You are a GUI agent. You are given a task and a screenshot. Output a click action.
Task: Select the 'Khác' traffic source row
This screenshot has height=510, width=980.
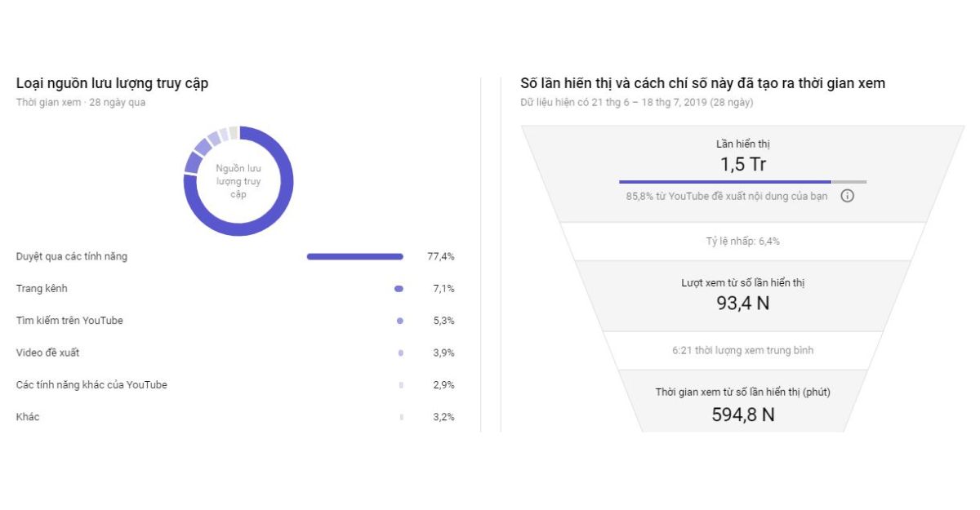tap(235, 417)
